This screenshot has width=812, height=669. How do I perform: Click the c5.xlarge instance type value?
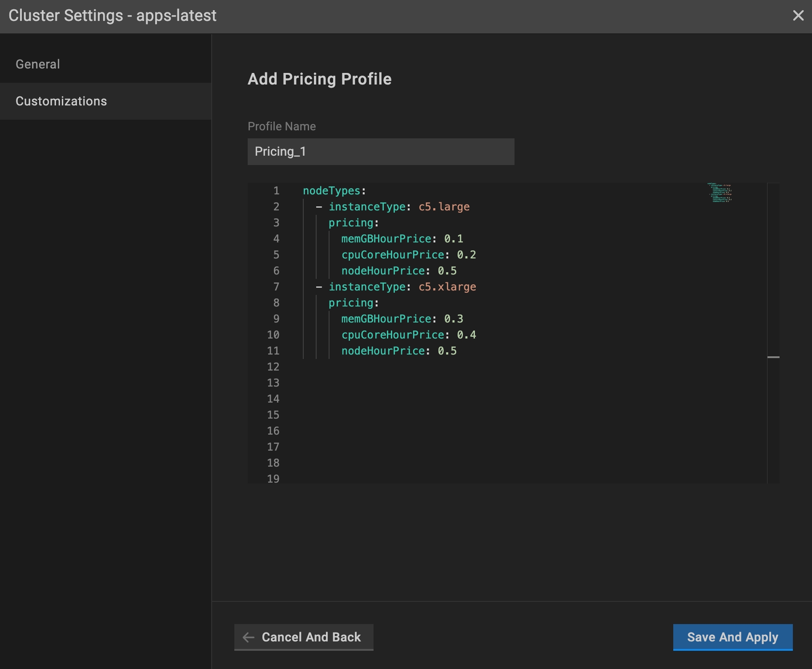(447, 287)
